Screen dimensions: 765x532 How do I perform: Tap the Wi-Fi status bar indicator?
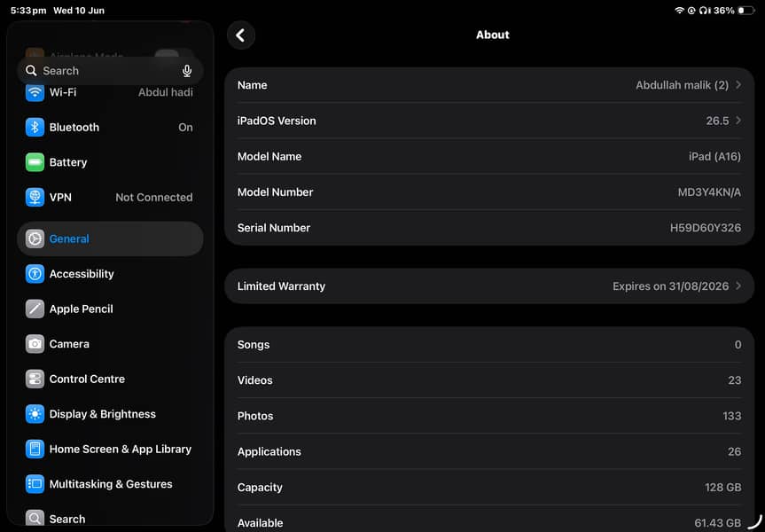(679, 11)
